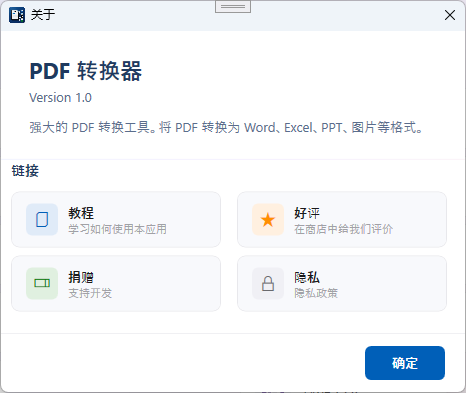Click the '链接' section label

pyautogui.click(x=25, y=171)
